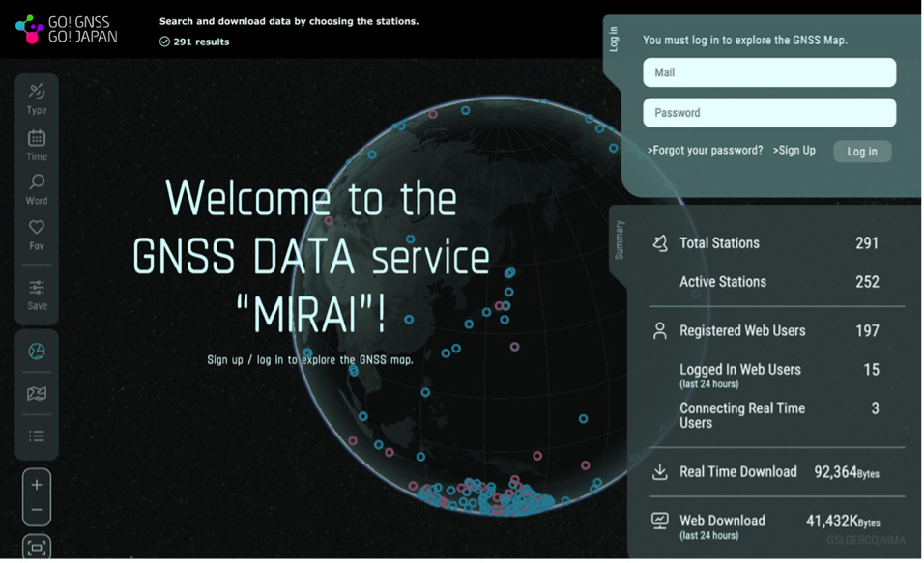Screen dimensions: 924x563
Task: Zoom out with the minus button
Action: [x=37, y=510]
